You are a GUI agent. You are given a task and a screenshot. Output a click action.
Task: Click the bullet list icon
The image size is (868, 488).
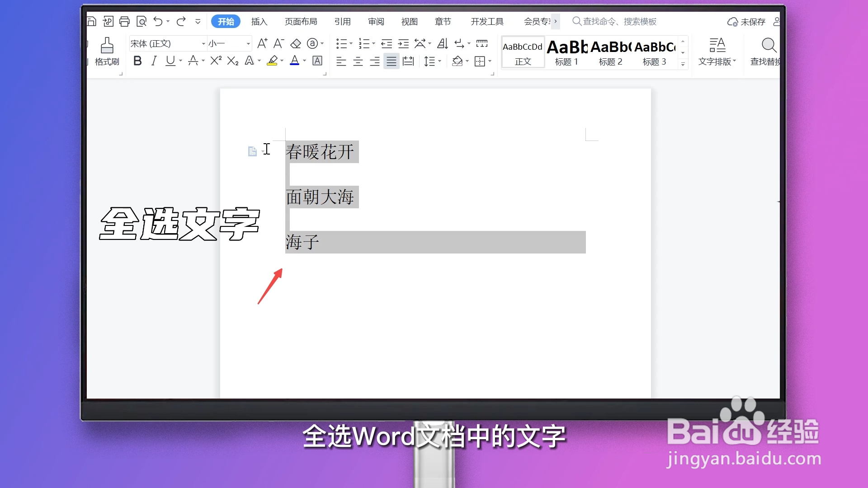coord(341,43)
